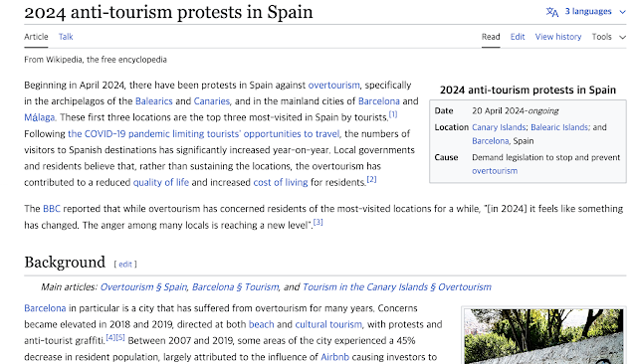The height and width of the screenshot is (364, 636).
Task: Open Barcelona § Tourism main article
Action: (235, 287)
